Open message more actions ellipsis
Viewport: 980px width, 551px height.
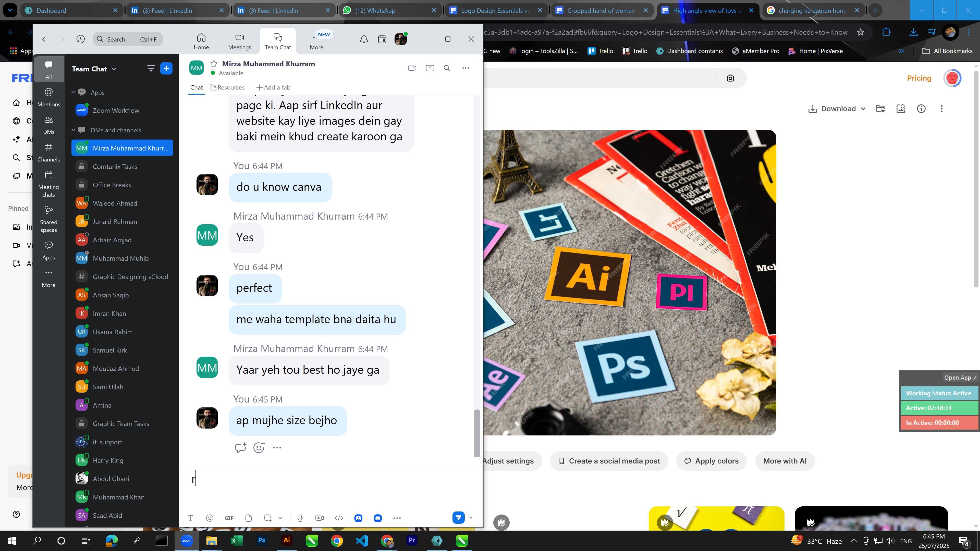[277, 448]
